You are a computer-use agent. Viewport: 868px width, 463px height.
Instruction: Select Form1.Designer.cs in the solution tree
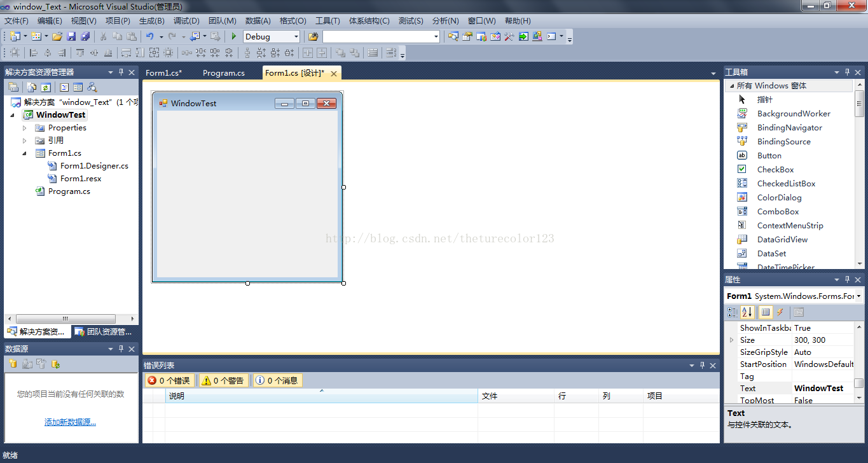(x=94, y=166)
